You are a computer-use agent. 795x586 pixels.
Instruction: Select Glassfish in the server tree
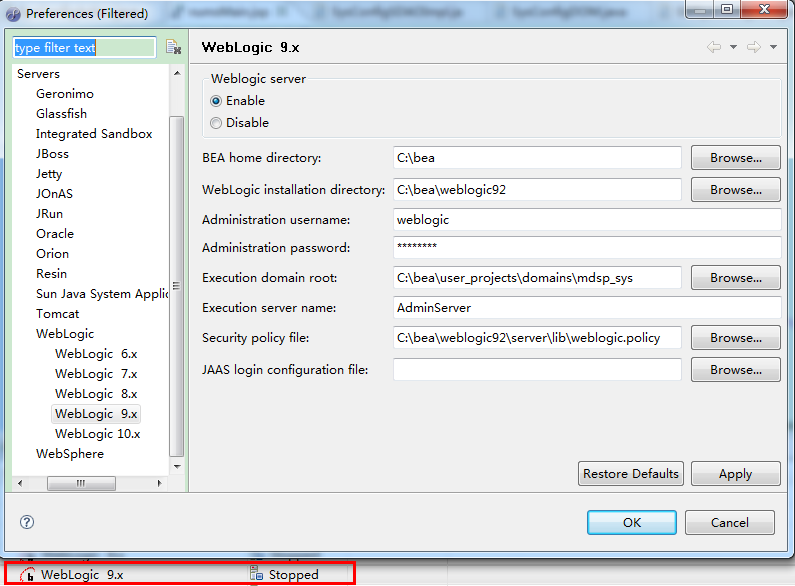click(x=61, y=114)
